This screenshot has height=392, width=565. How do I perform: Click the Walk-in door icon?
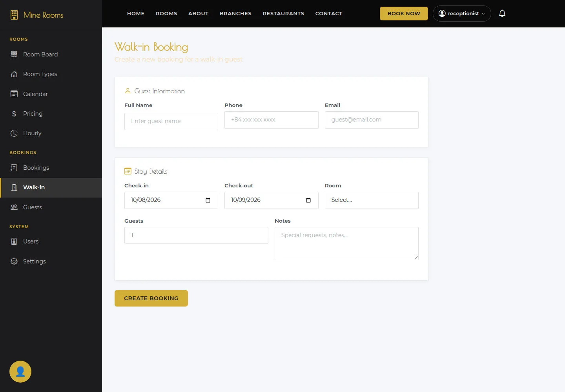[14, 187]
